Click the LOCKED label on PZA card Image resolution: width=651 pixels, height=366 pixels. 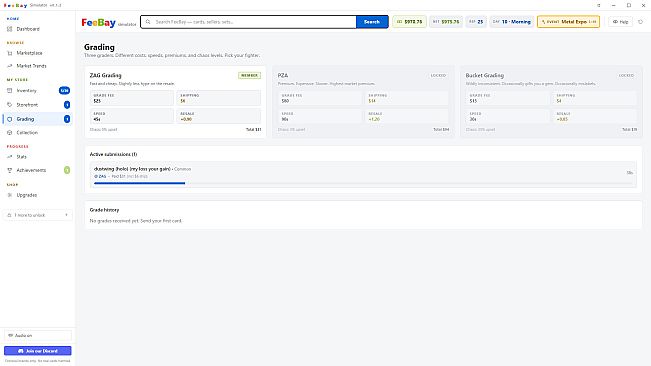438,76
